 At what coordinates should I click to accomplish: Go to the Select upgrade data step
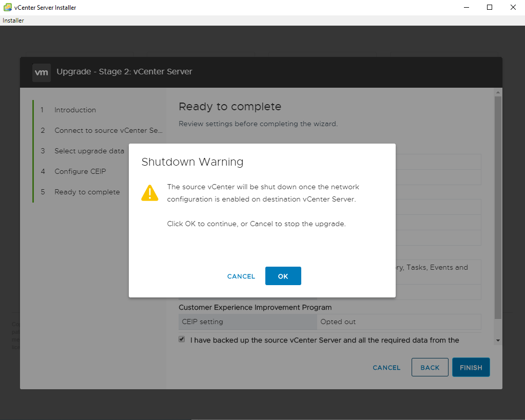pyautogui.click(x=89, y=151)
